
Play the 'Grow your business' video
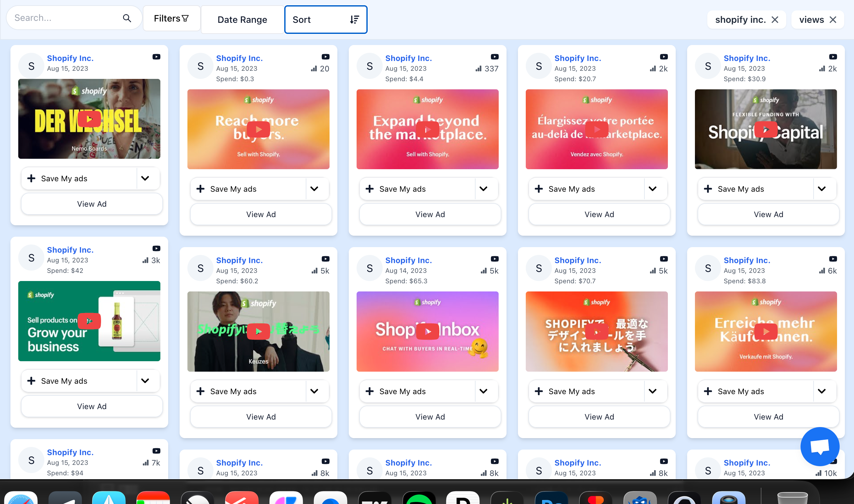(89, 321)
